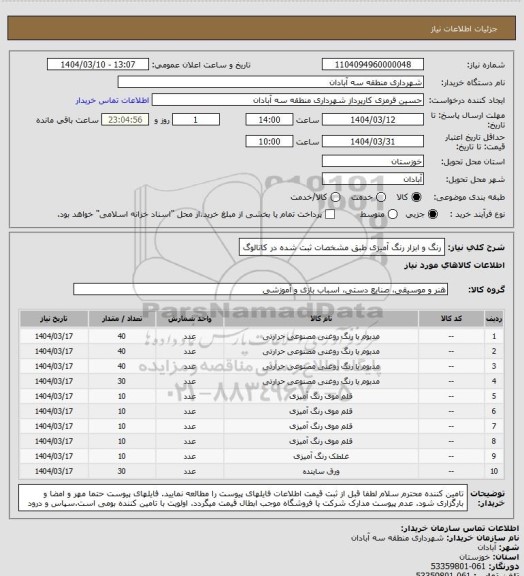Click the کد کالا column header
The height and width of the screenshot is (576, 524).
tap(451, 319)
